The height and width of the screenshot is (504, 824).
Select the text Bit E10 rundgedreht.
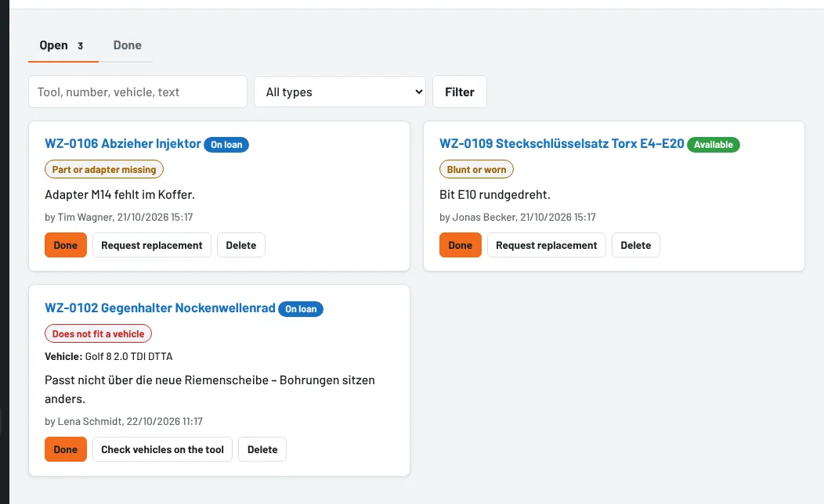click(495, 194)
